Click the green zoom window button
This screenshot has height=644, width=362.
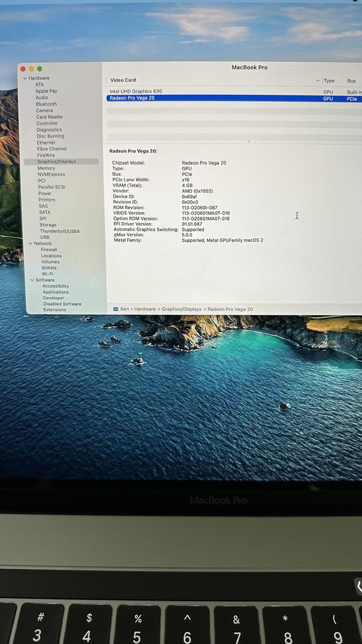pos(39,69)
